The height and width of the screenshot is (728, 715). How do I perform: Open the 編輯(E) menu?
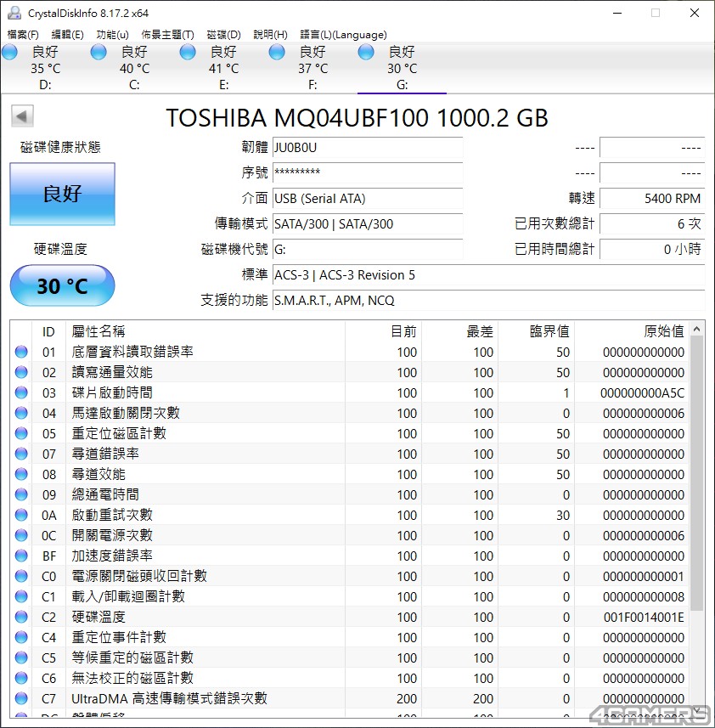67,35
